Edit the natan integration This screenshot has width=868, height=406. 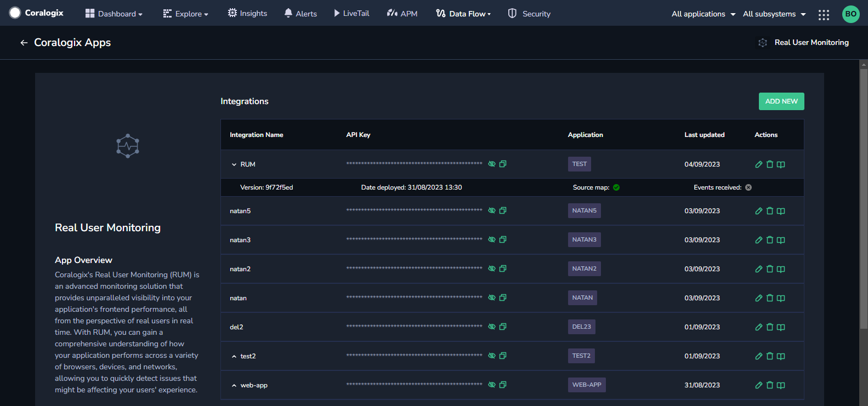759,298
